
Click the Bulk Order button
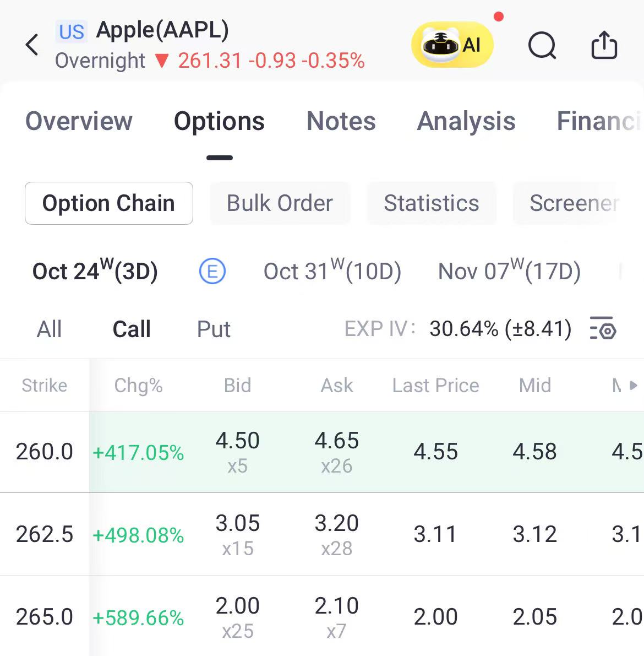pyautogui.click(x=280, y=203)
